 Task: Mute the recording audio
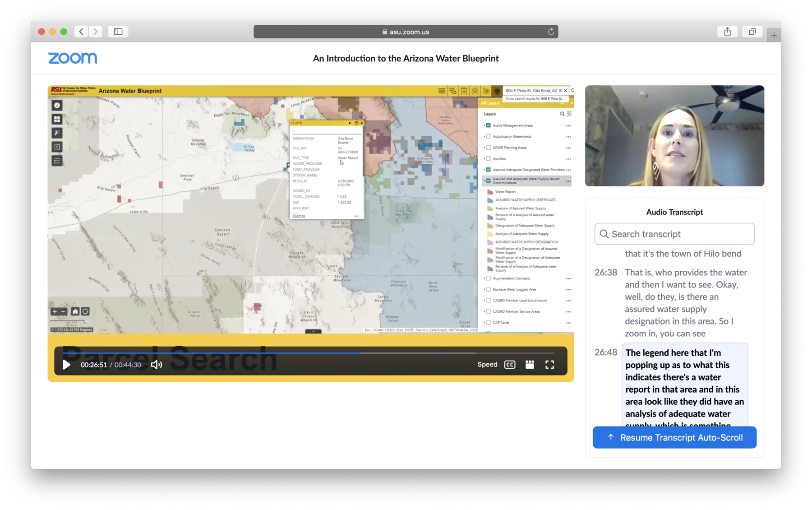click(156, 365)
